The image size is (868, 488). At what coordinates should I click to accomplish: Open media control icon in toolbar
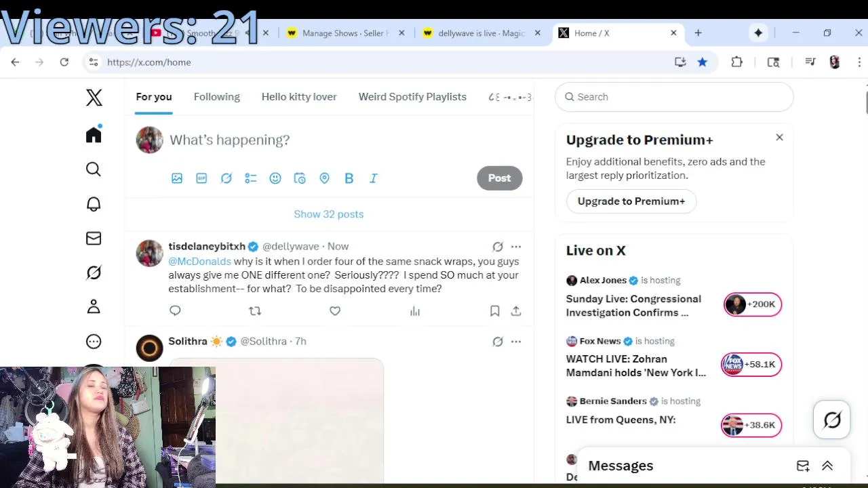(x=810, y=62)
